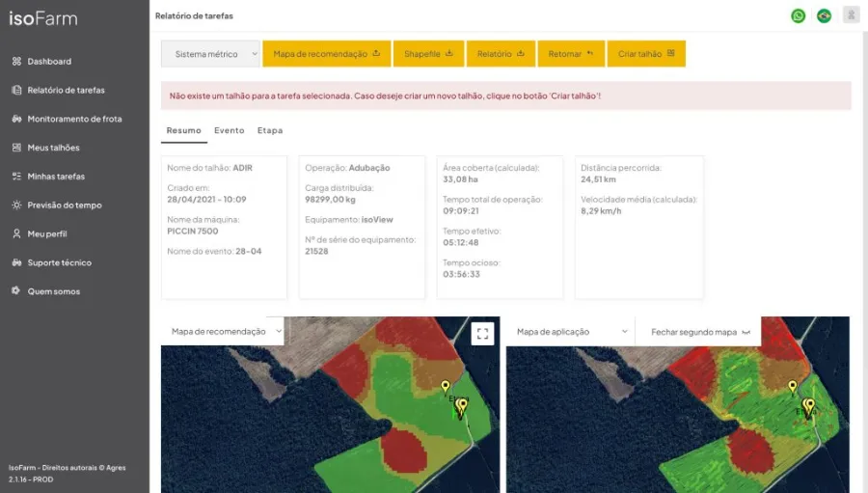Click the red alert message about talhão
This screenshot has width=868, height=493.
pyautogui.click(x=506, y=96)
